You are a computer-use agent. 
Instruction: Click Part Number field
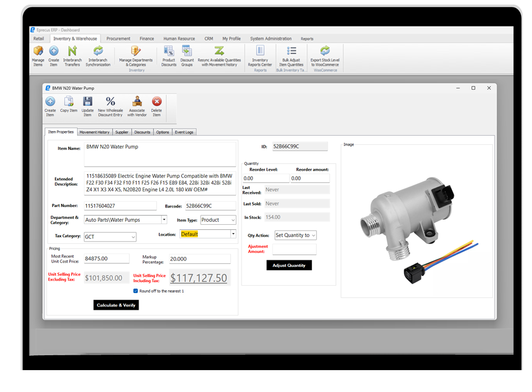tap(120, 206)
